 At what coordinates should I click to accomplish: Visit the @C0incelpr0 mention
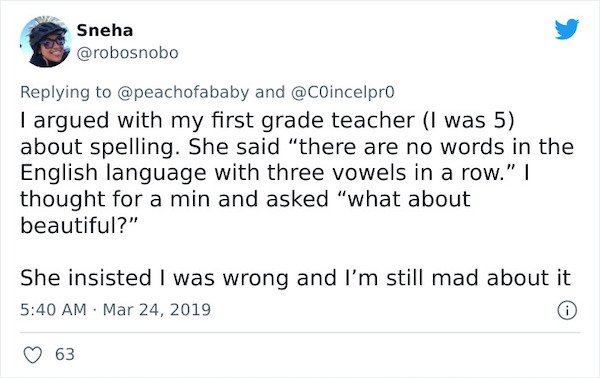(343, 92)
